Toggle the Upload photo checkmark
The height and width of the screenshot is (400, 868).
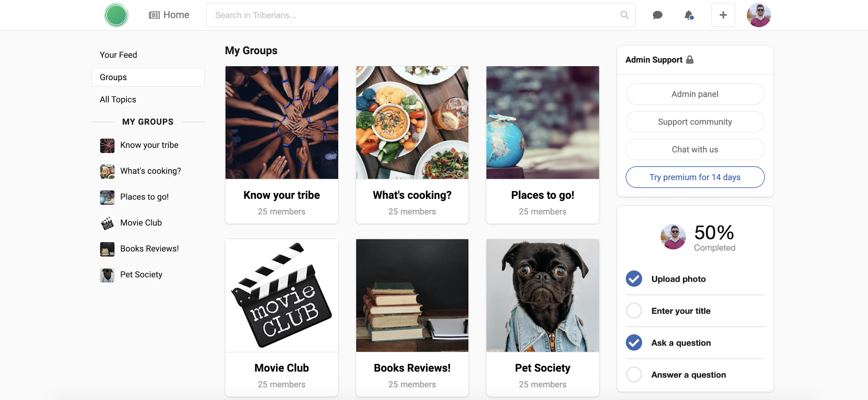(x=634, y=279)
